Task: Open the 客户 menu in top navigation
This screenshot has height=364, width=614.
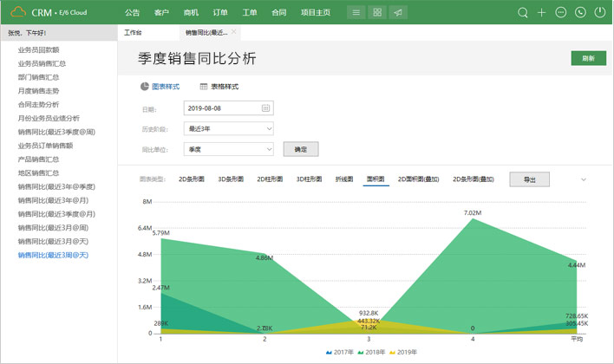Action: click(161, 13)
